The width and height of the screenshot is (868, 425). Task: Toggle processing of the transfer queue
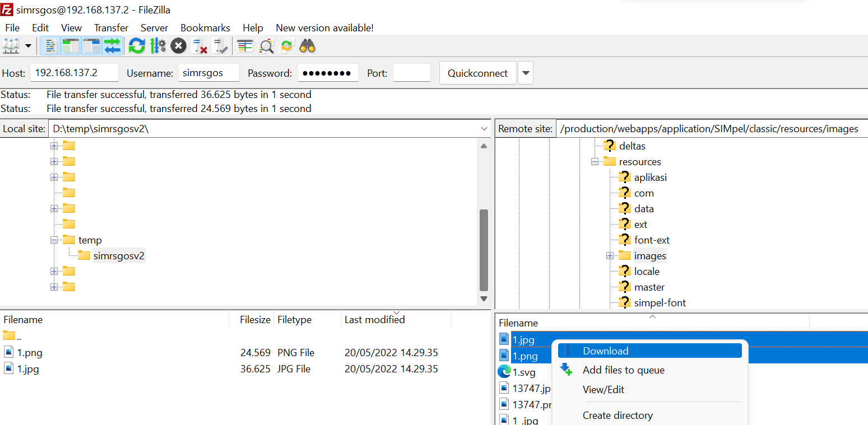click(x=157, y=46)
